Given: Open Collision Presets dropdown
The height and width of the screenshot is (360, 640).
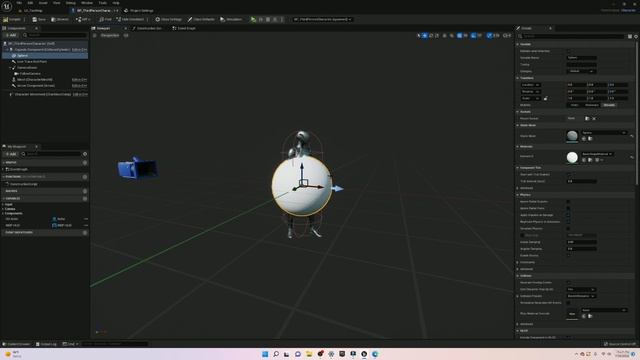Looking at the screenshot, I should 581,296.
